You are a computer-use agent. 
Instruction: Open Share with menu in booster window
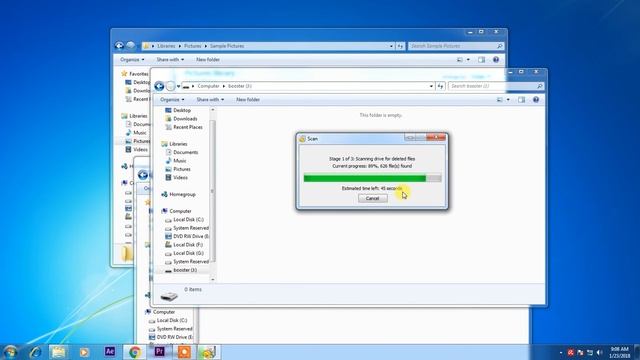(210, 100)
